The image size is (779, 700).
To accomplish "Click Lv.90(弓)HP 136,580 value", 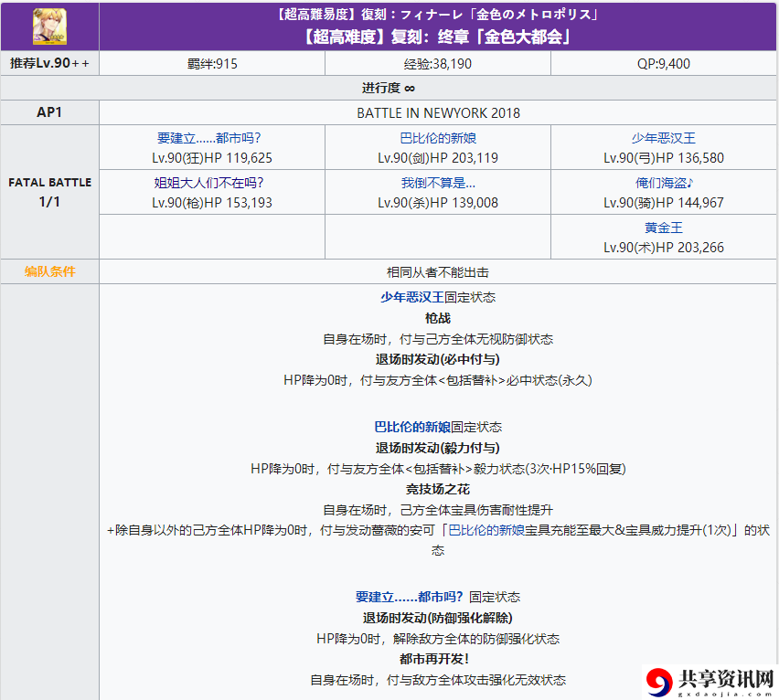I will 663,158.
